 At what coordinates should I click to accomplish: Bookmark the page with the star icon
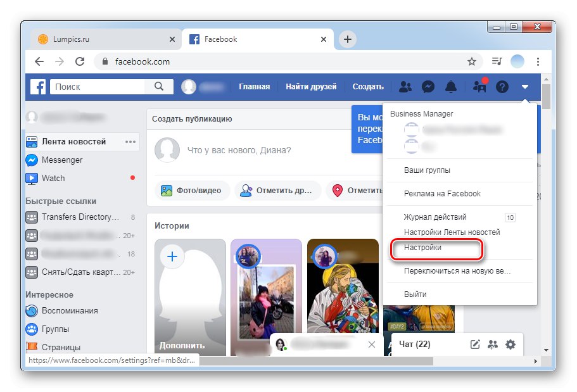tap(472, 61)
